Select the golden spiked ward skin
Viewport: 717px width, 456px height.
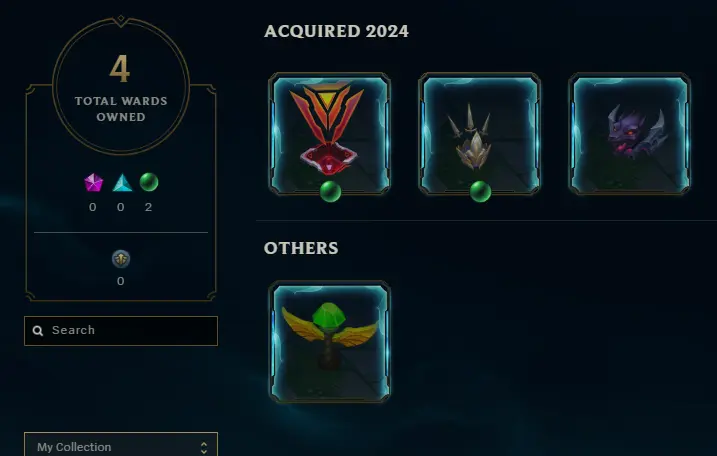pos(479,134)
